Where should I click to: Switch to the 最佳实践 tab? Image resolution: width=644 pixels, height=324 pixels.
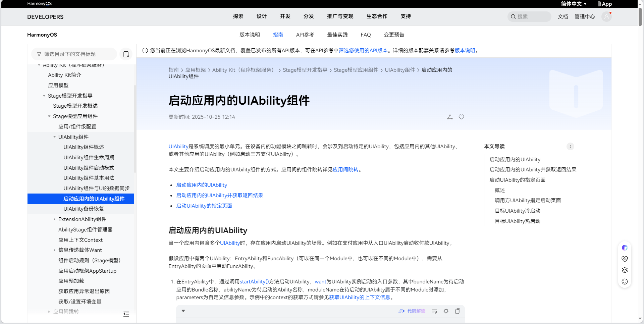click(337, 35)
